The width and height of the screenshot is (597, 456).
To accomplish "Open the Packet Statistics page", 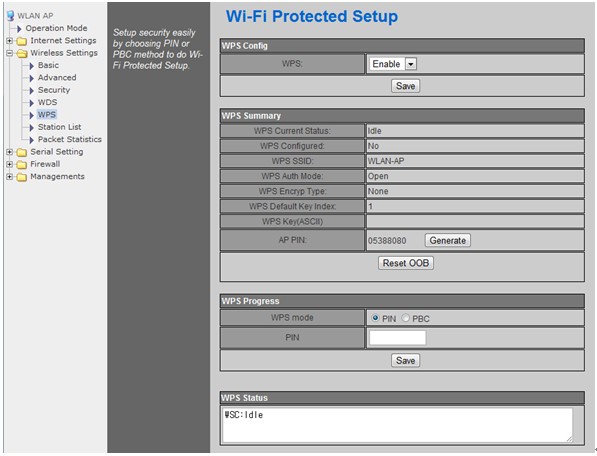I will click(x=70, y=139).
